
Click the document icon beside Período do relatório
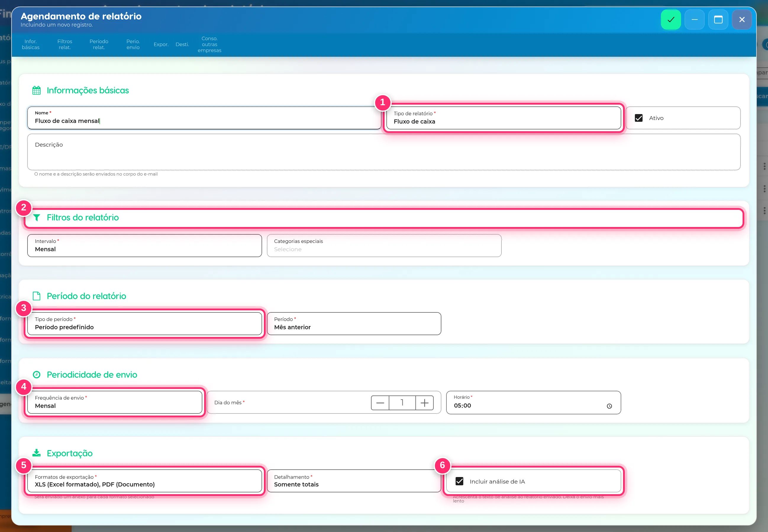[x=36, y=296]
